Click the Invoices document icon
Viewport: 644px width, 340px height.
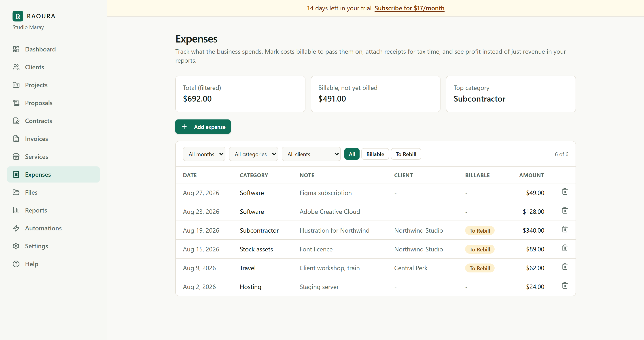(16, 139)
